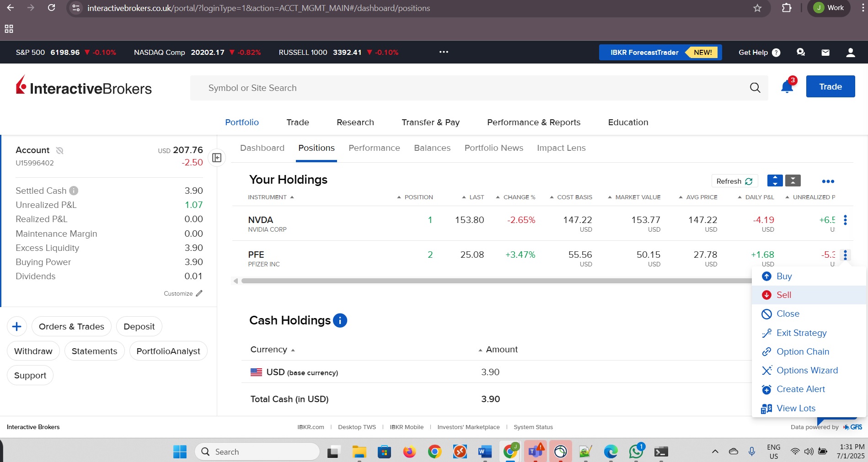The image size is (868, 462).
Task: Expand all holdings rows icon
Action: click(x=775, y=181)
